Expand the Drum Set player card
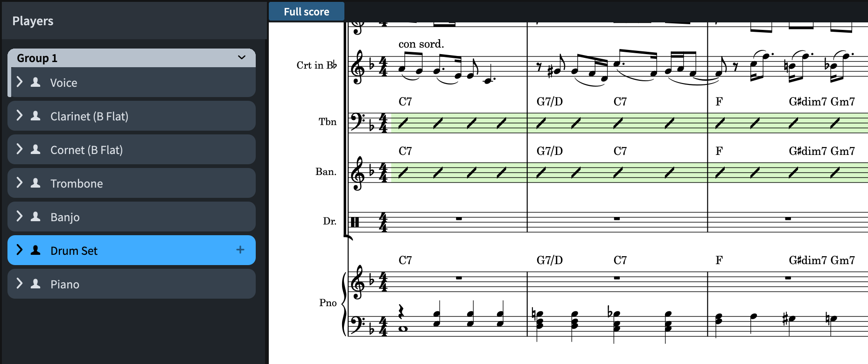The width and height of the screenshot is (868, 364). [x=20, y=250]
